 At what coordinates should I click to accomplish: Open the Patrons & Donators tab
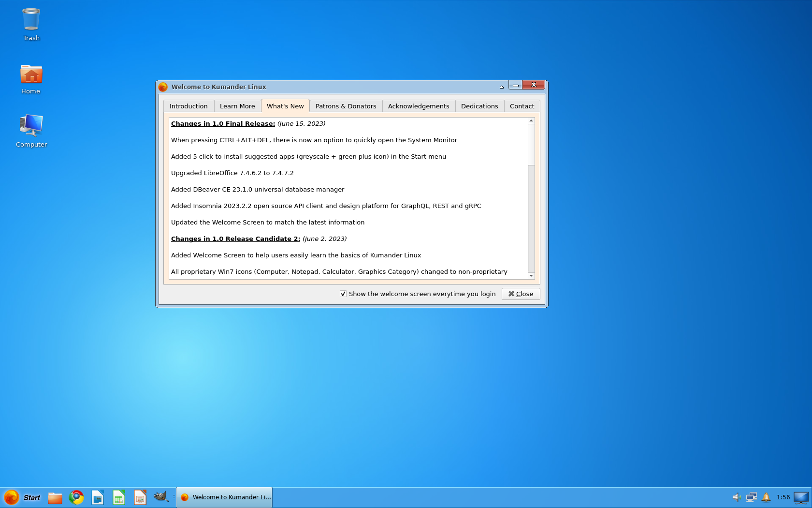point(346,106)
